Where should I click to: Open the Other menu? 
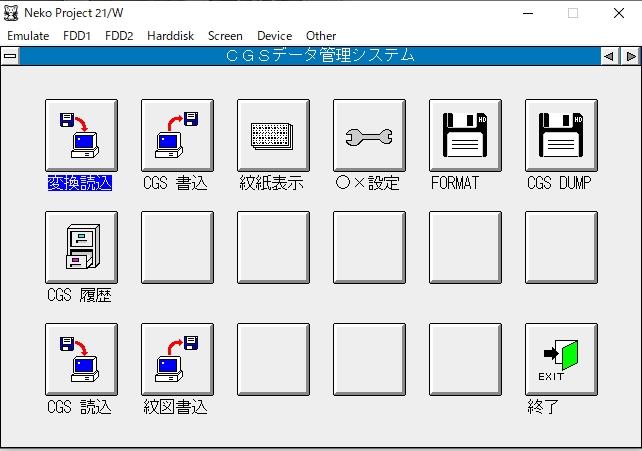321,36
